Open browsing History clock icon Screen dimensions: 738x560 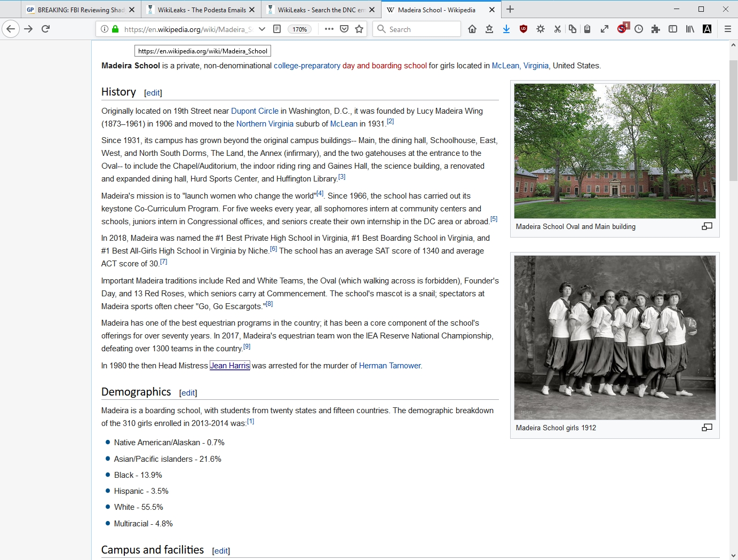[639, 29]
